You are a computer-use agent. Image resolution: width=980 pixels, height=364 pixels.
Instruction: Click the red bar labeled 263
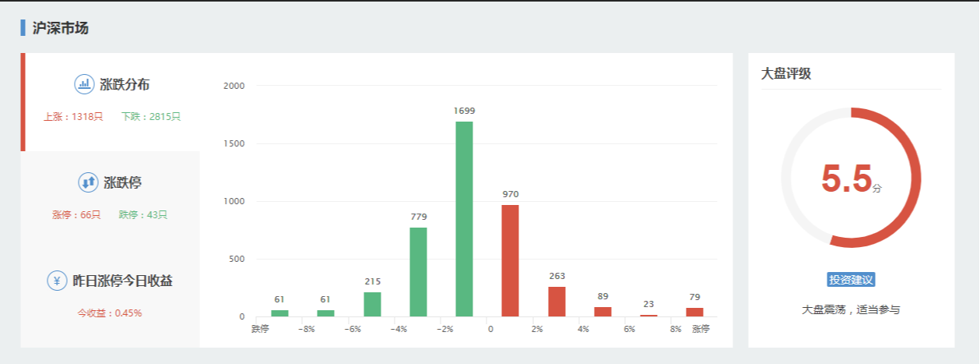click(x=557, y=302)
